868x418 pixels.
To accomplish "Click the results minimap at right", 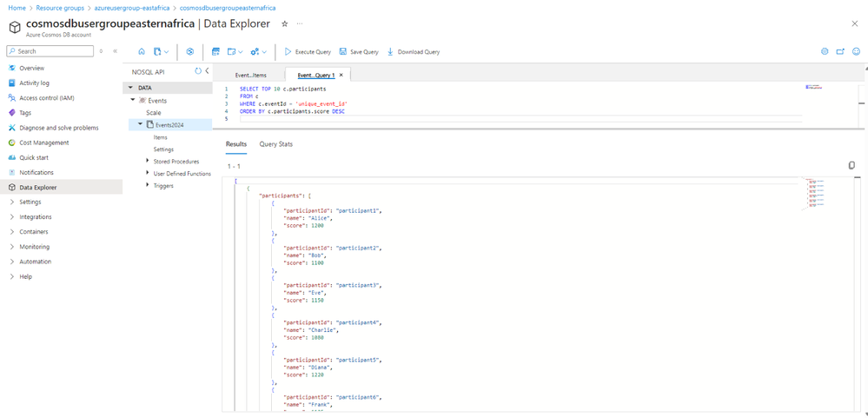I will [817, 194].
